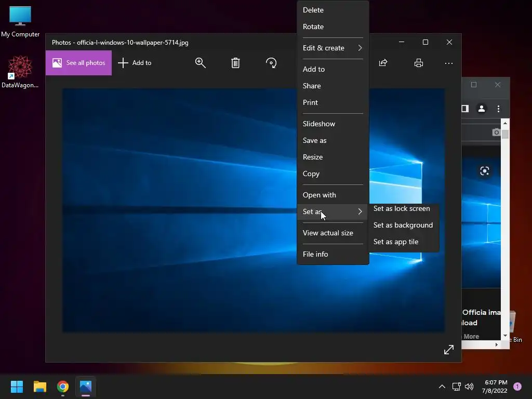
Task: Choose Share in the context menu
Action: tap(333, 86)
